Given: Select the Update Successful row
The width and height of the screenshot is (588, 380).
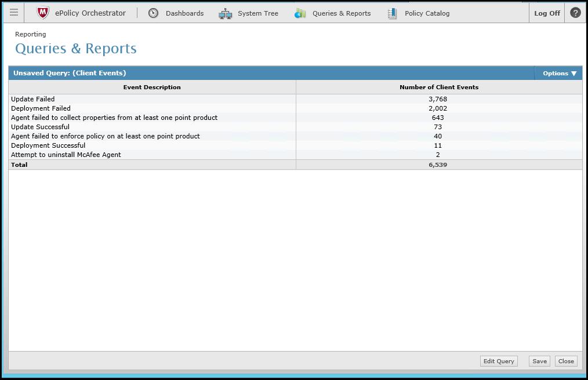Looking at the screenshot, I should coord(296,127).
